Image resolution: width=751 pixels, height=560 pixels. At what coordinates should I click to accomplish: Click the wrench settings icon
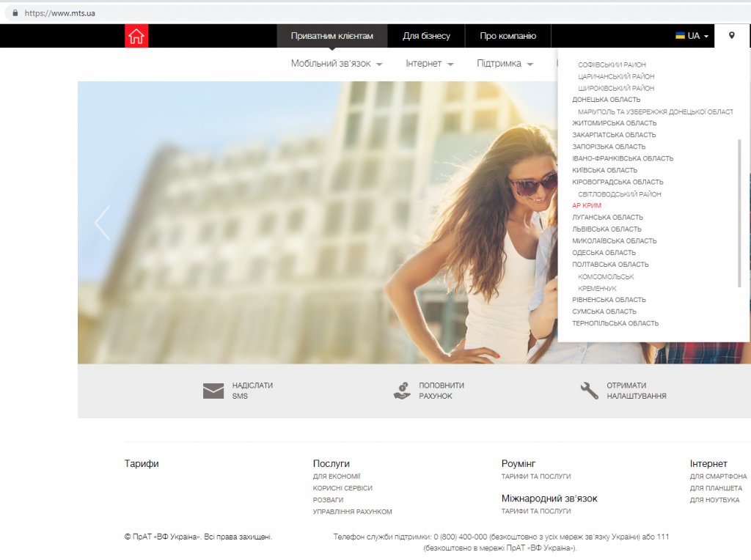590,391
